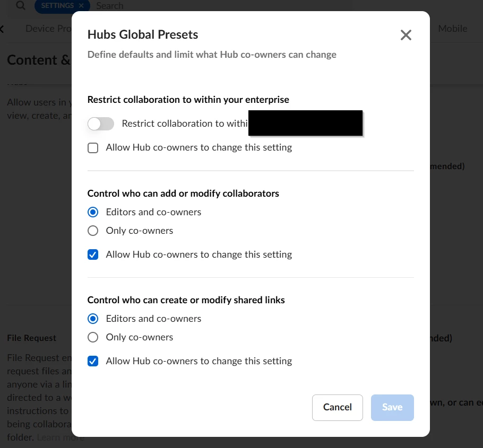This screenshot has height=448, width=483.
Task: Click the Save button
Action: click(x=392, y=407)
